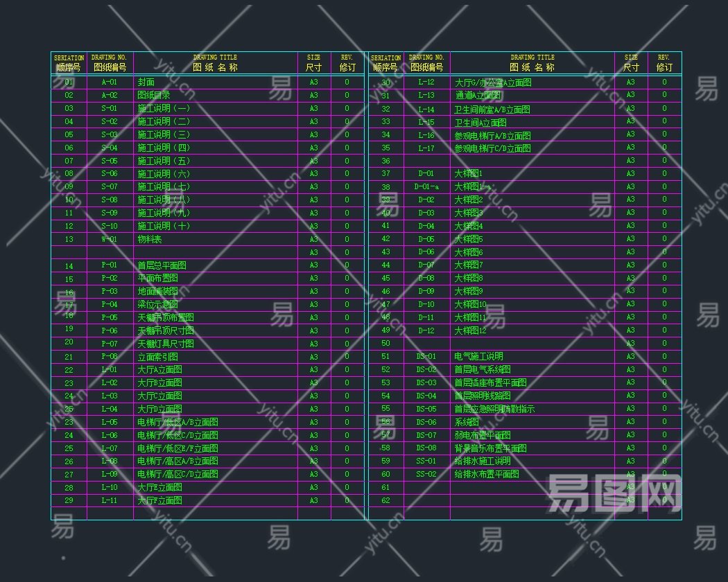Select the 图纸目录 row title
The image size is (728, 582).
pos(154,95)
